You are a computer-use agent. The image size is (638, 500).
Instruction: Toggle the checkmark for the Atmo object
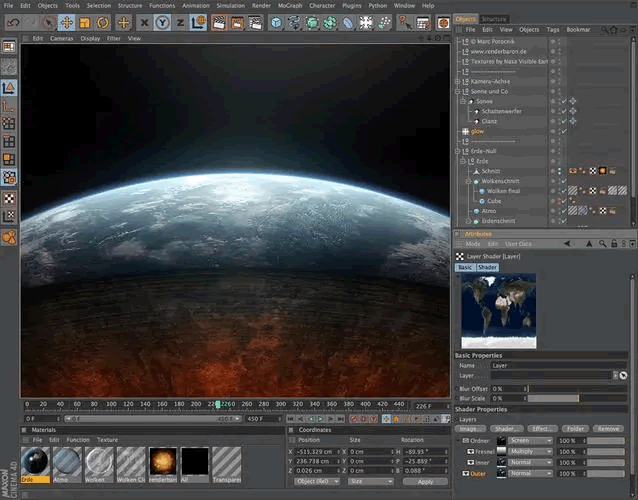pyautogui.click(x=563, y=211)
